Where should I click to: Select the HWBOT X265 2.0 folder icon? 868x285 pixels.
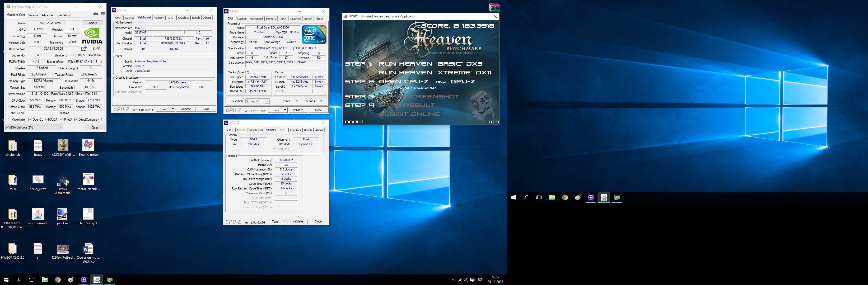click(12, 249)
